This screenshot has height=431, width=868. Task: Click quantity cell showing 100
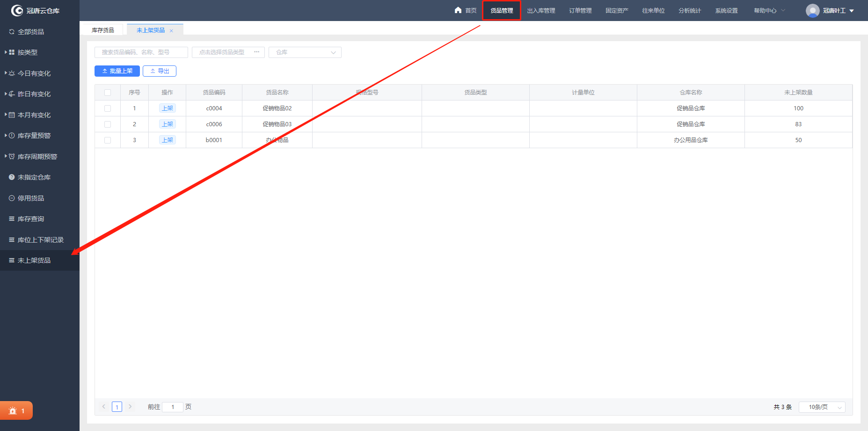[798, 108]
